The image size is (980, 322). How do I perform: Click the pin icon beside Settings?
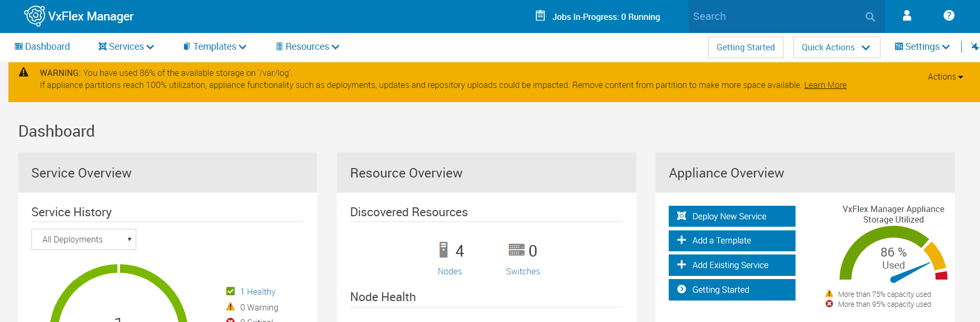tap(974, 47)
